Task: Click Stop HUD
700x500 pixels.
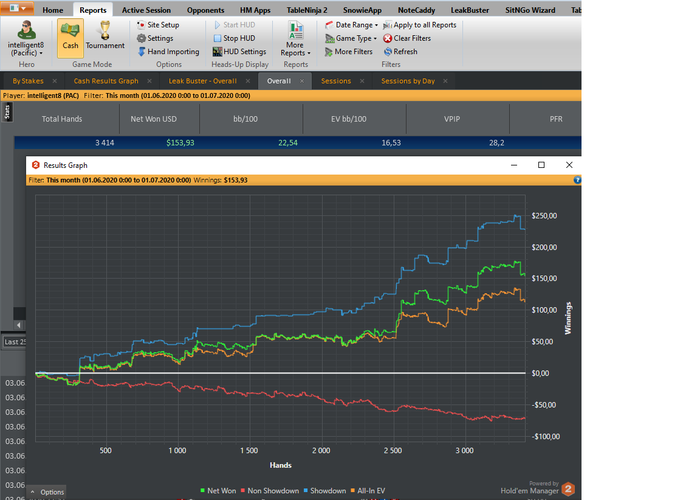Action: point(234,38)
